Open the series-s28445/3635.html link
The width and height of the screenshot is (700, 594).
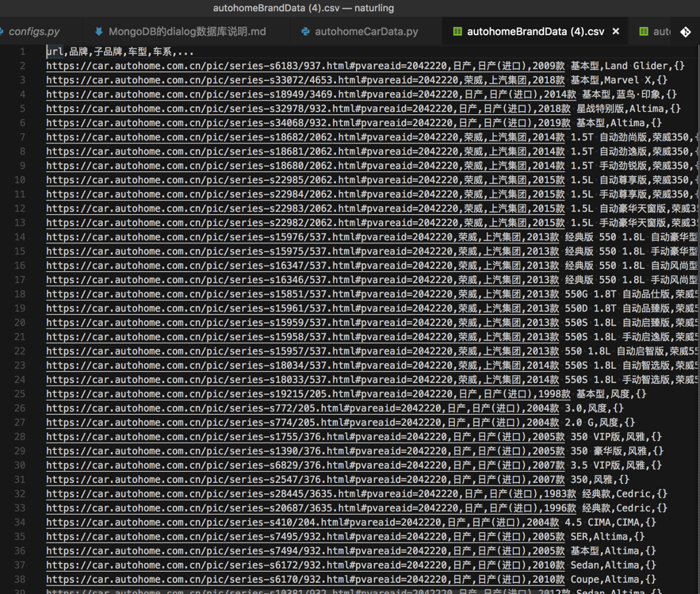[x=312, y=494]
